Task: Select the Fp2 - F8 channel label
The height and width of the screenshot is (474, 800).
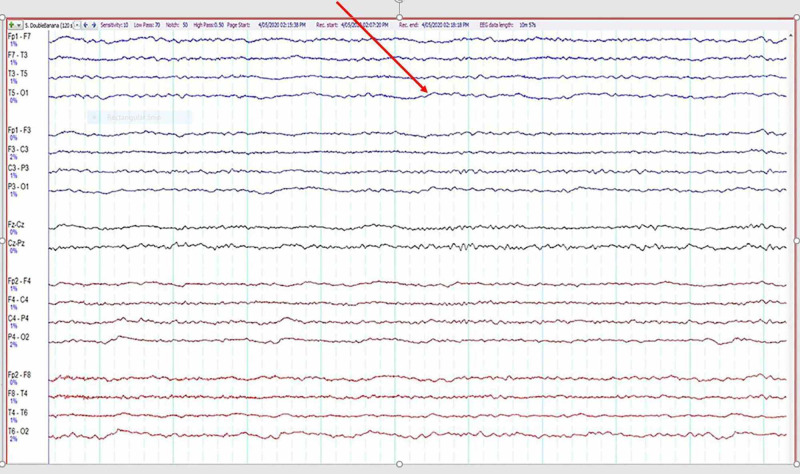Action: click(19, 375)
